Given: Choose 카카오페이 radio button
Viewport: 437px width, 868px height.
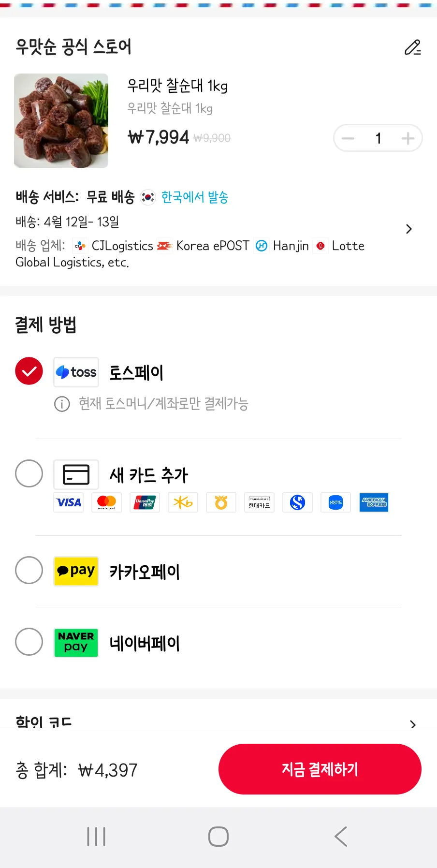Looking at the screenshot, I should [29, 570].
